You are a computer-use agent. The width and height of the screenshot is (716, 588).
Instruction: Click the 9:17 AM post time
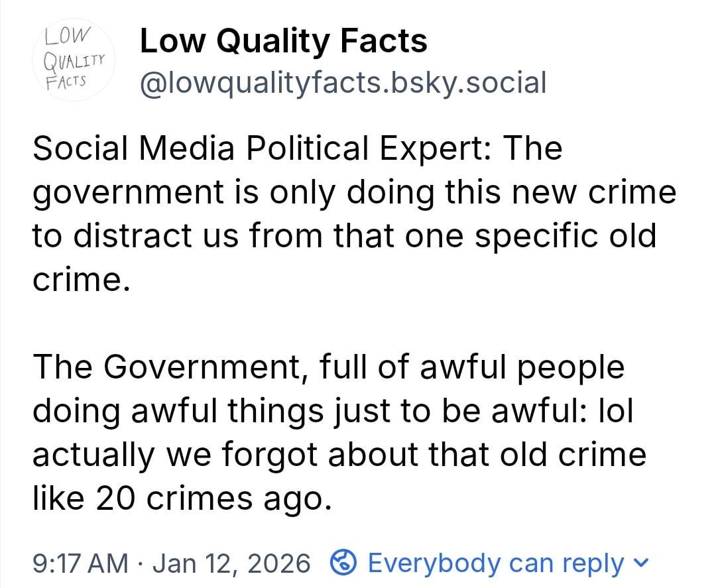pyautogui.click(x=80, y=563)
